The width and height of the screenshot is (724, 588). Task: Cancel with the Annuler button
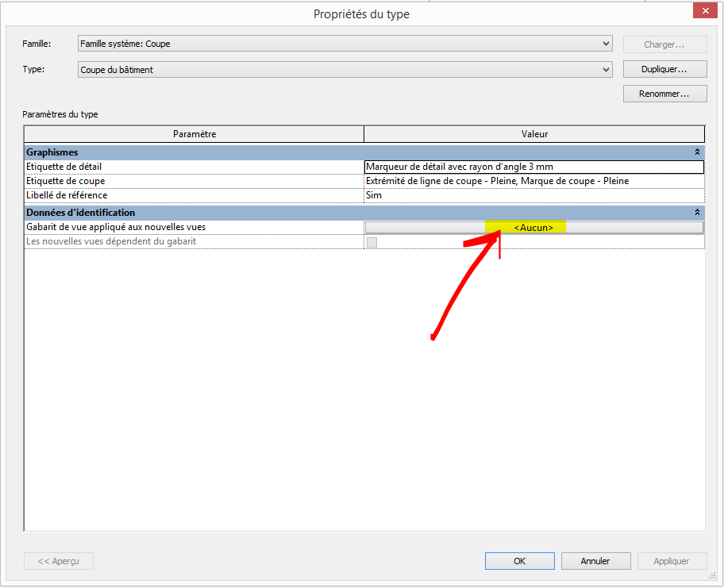595,561
